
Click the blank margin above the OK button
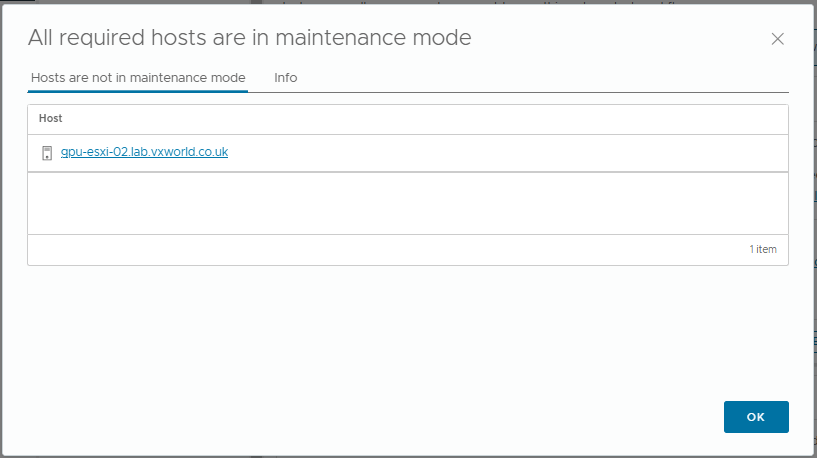point(756,370)
